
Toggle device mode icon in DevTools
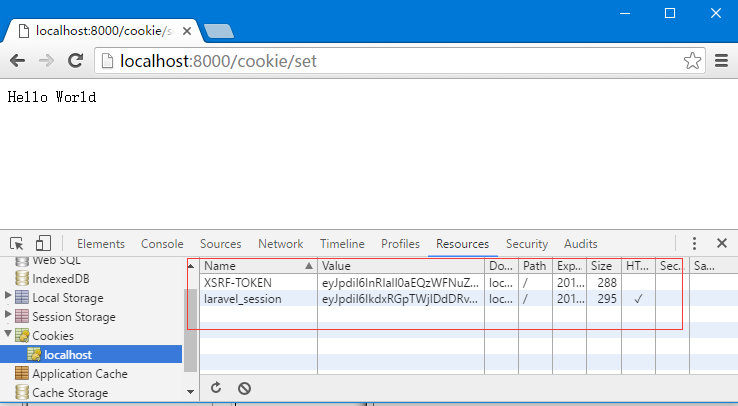point(43,243)
